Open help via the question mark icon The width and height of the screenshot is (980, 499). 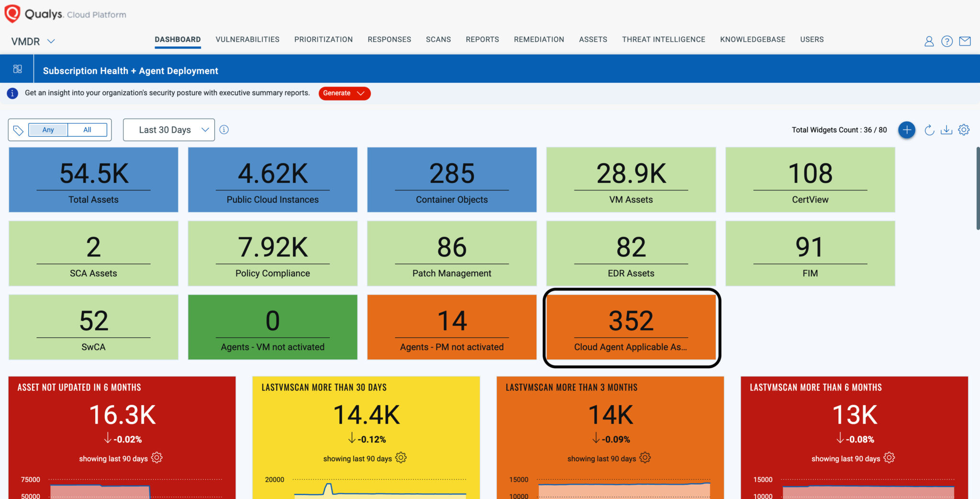point(947,41)
